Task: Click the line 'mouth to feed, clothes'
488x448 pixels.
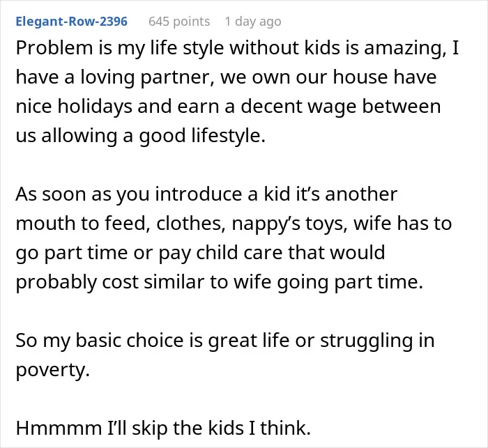Action: (x=234, y=224)
